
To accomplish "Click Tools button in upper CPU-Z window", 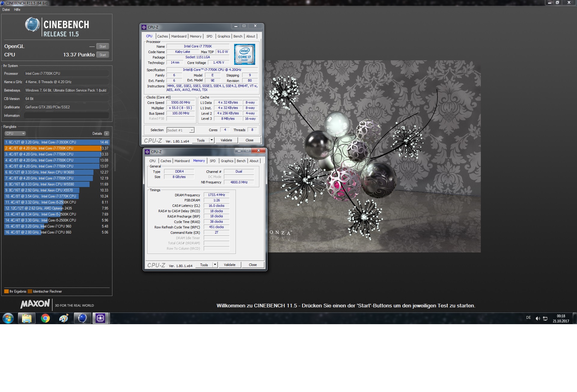I will click(x=201, y=140).
